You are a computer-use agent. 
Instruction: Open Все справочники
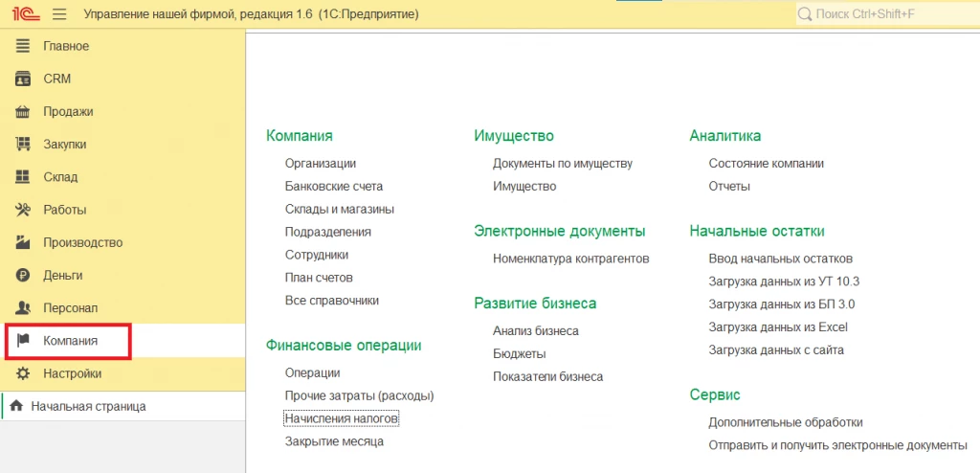click(332, 301)
